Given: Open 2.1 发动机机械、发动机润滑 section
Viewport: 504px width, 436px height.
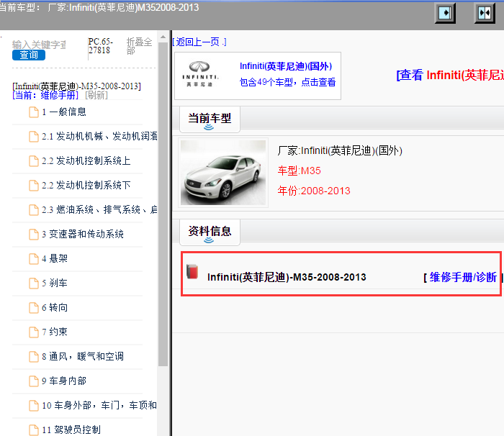Looking at the screenshot, I should coord(99,136).
